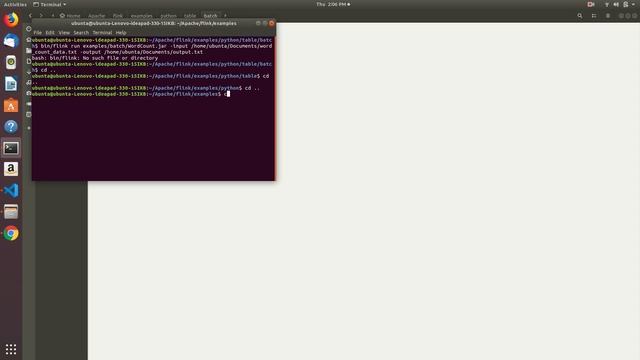Click the terminal window title bar
Screen dimensions: 640x360
(x=153, y=24)
